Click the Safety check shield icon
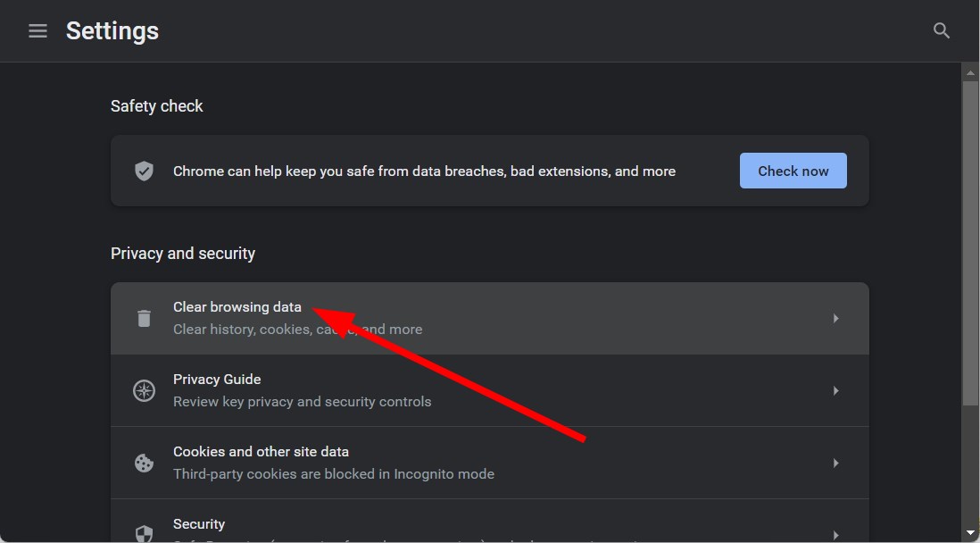 (x=144, y=171)
